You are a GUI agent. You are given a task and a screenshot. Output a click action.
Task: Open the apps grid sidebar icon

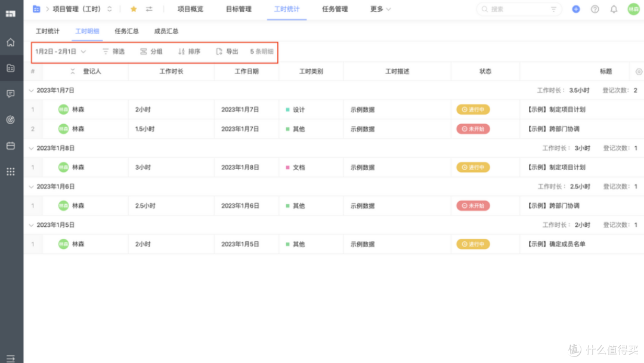[11, 171]
